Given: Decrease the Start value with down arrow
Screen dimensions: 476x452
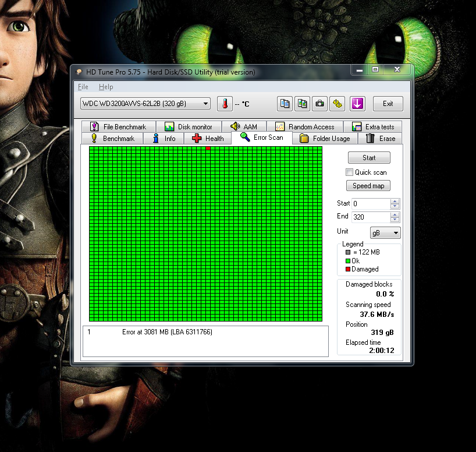Looking at the screenshot, I should coord(395,206).
